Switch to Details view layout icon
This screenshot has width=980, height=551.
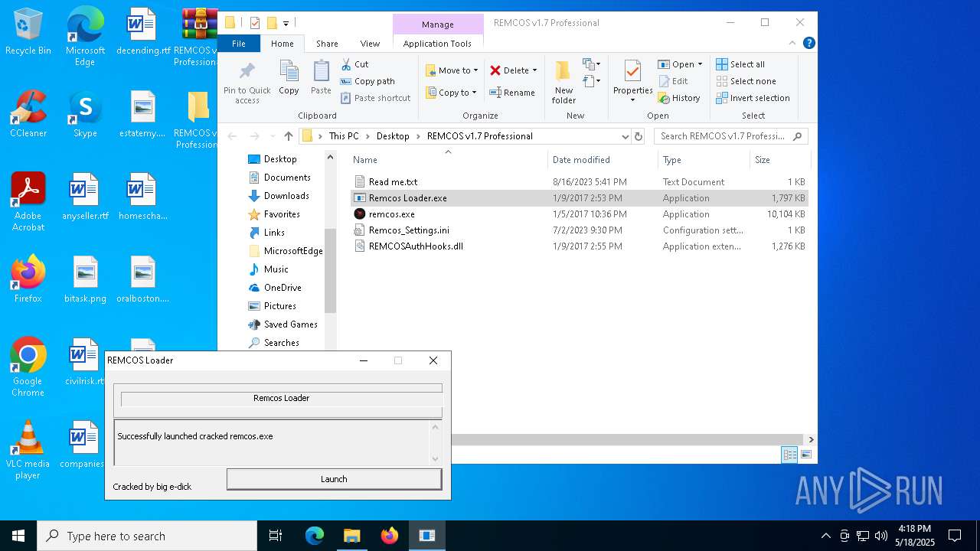789,455
